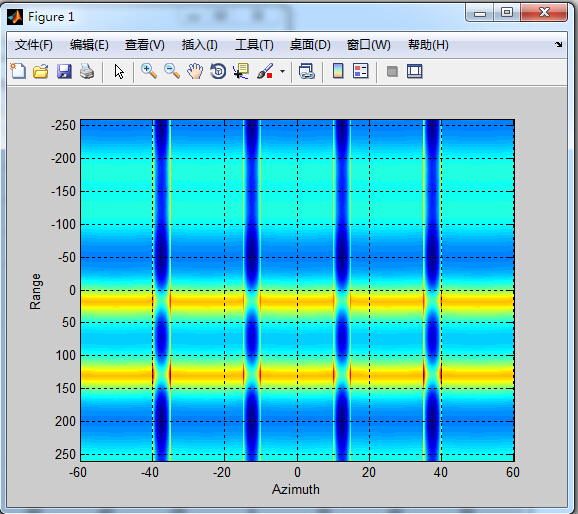Expand the Brush color dropdown arrow
This screenshot has height=514, width=578.
pos(282,71)
